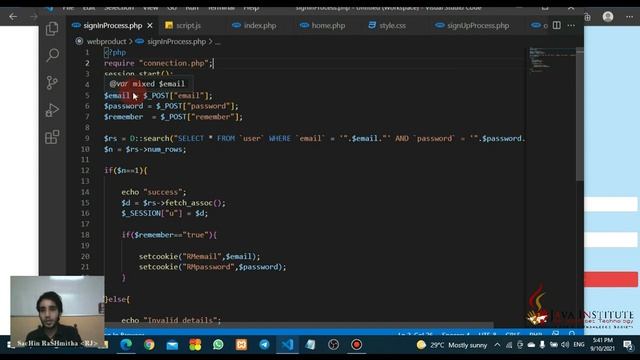640x360 pixels.
Task: Click the Visual Studio Code taskbar icon
Action: click(287, 345)
